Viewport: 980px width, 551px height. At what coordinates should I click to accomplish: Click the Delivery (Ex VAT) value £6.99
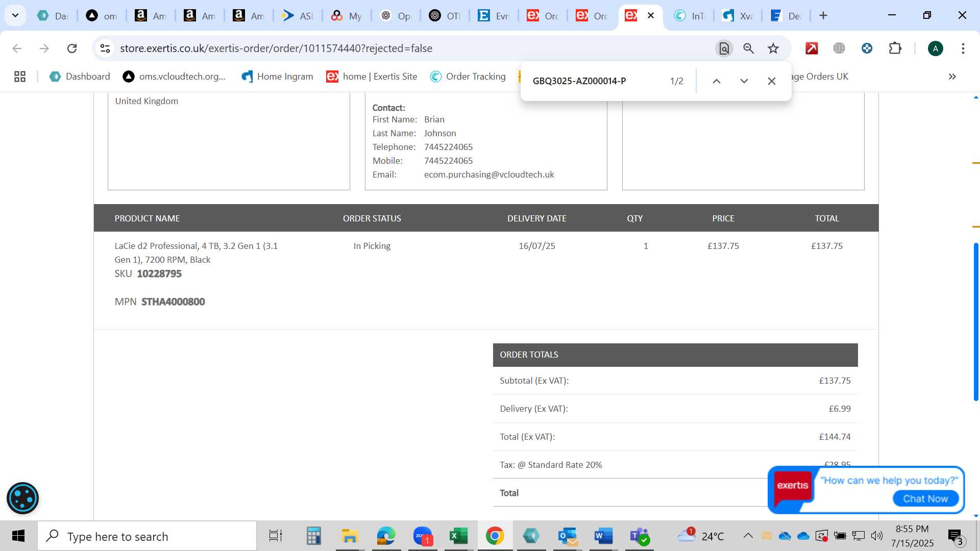pos(840,409)
